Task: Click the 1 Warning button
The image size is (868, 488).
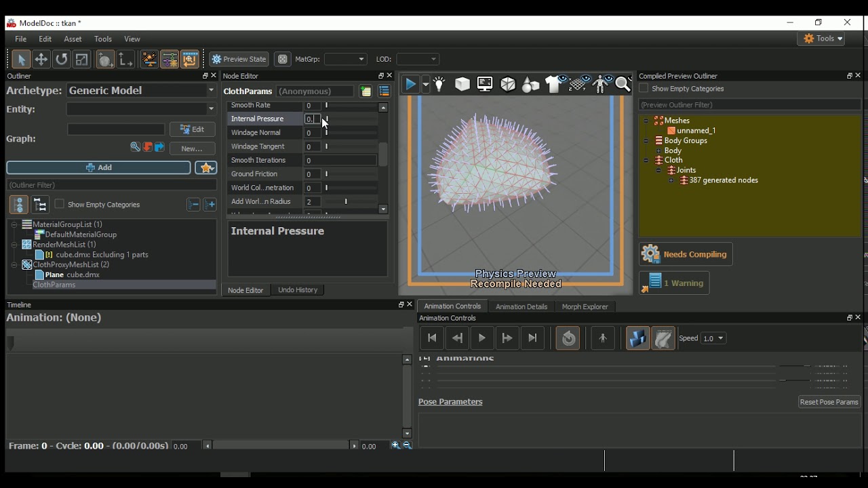Action: click(x=674, y=283)
